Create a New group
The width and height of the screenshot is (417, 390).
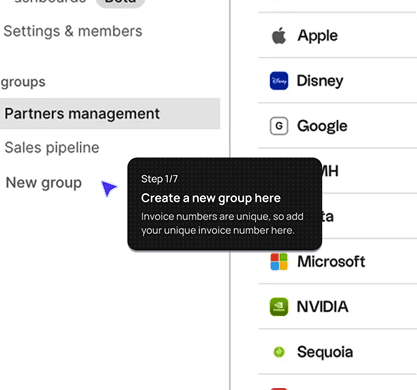pos(44,183)
